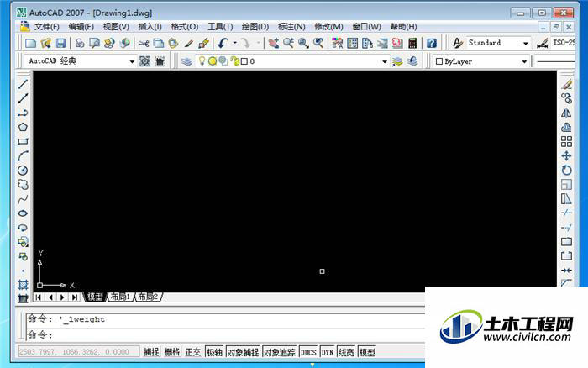Image resolution: width=588 pixels, height=368 pixels.
Task: Click the ByLayer color square swatch
Action: 439,61
